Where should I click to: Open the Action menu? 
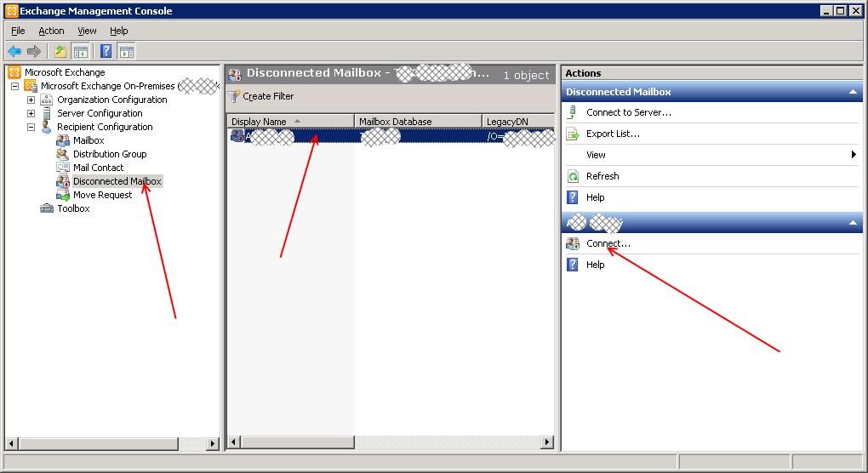[x=51, y=31]
